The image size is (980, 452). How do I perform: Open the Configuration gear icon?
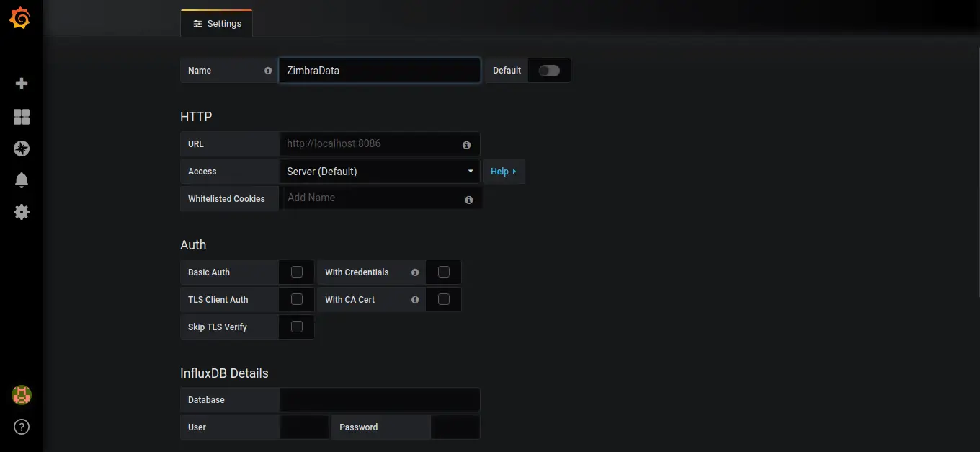tap(21, 211)
